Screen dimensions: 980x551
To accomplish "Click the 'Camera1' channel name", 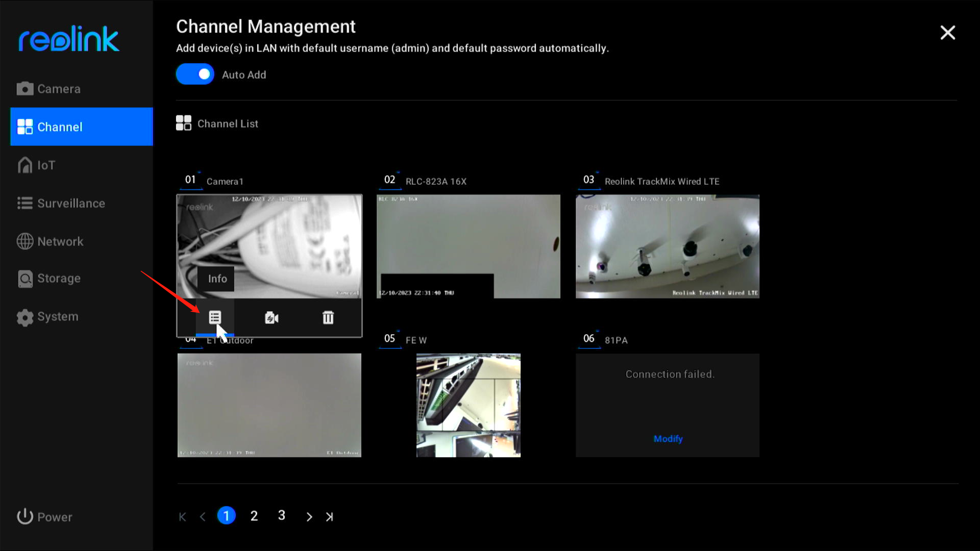I will pos(225,182).
